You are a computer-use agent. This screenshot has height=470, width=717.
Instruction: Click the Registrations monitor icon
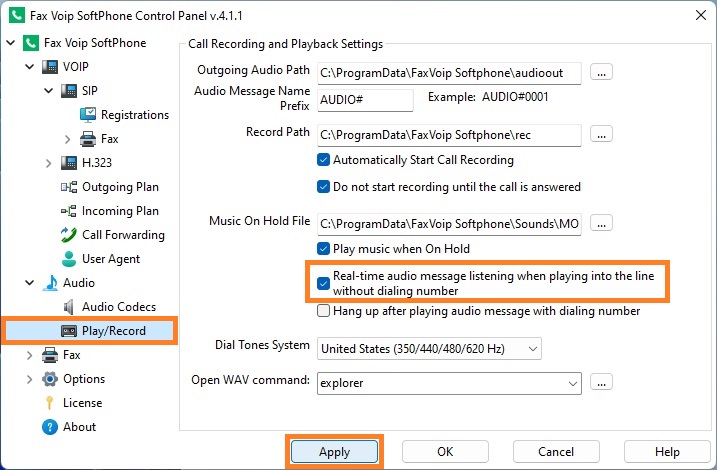[x=88, y=115]
